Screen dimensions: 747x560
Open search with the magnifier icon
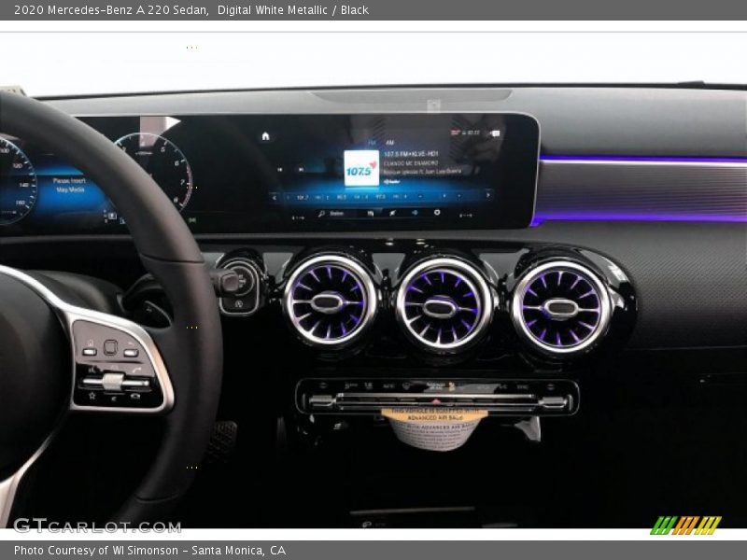321,214
